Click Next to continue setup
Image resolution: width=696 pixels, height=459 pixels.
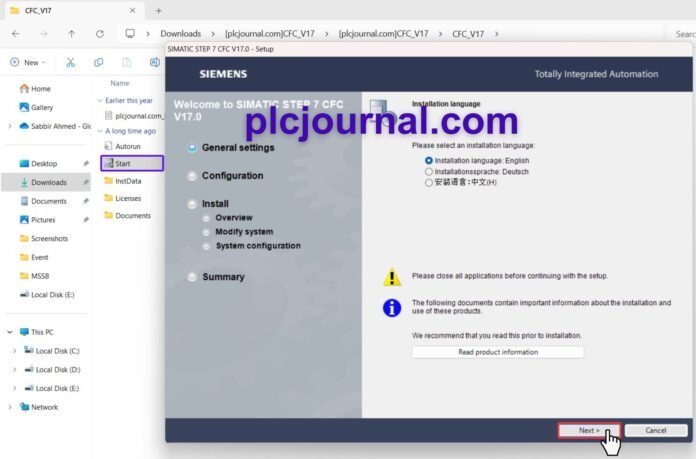tap(589, 430)
